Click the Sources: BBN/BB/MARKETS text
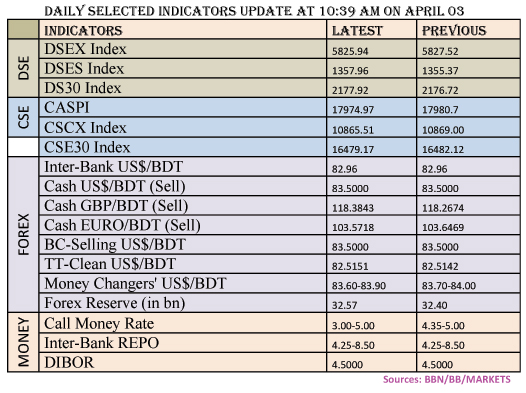The width and height of the screenshot is (526, 393). (x=446, y=380)
